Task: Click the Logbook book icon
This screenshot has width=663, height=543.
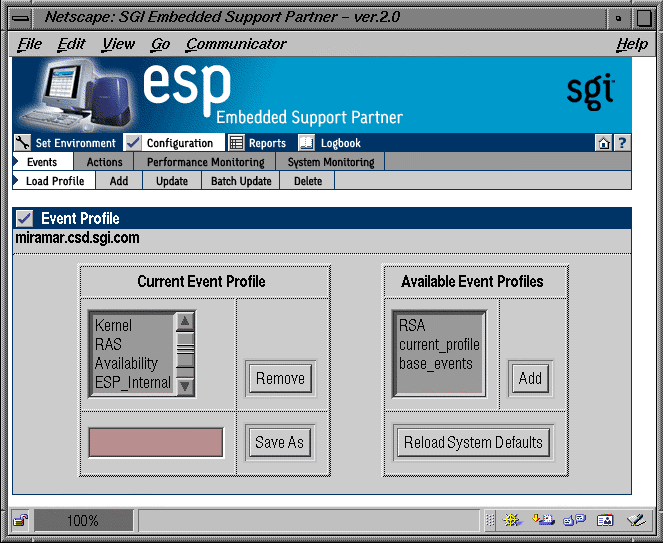Action: pyautogui.click(x=306, y=143)
